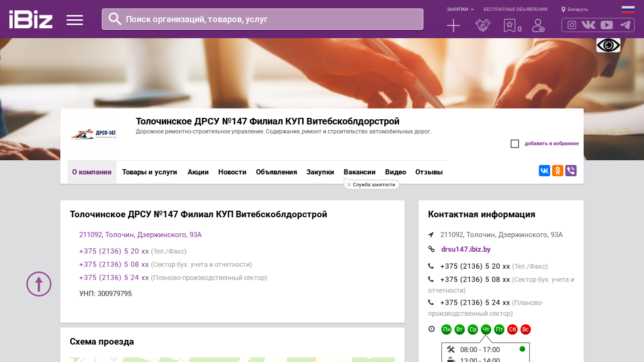Screen dimensions: 644x362
Task: Open the hamburger menu
Action: [74, 20]
